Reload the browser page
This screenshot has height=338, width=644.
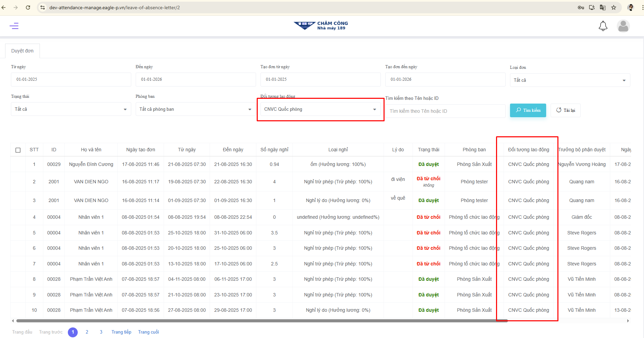coord(28,7)
